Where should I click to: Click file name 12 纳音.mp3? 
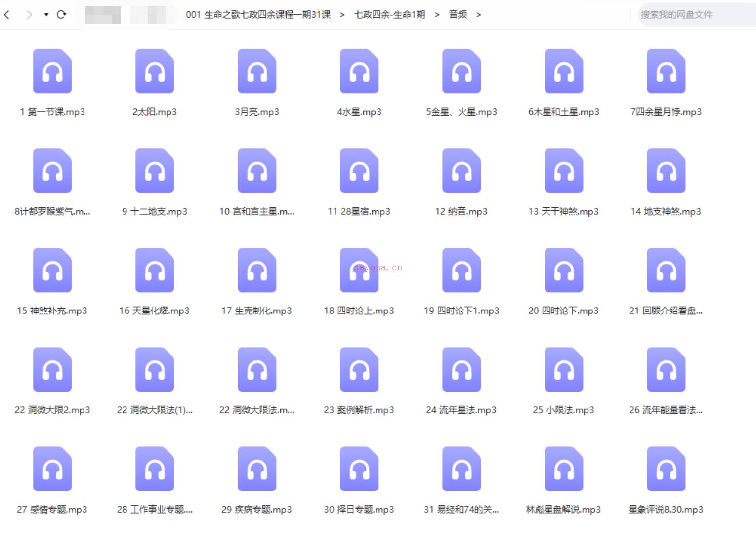coord(462,211)
